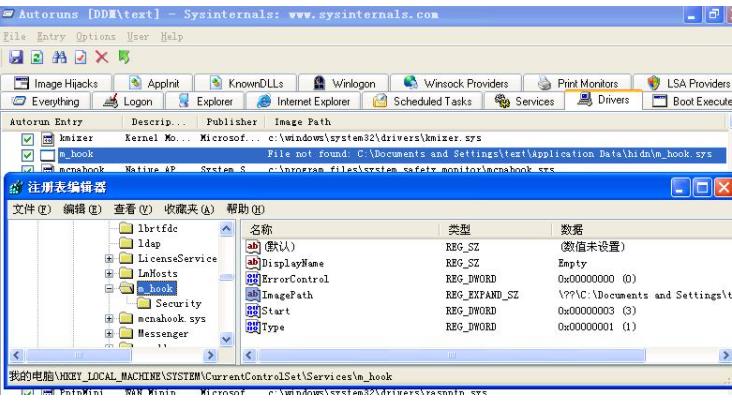732x402 pixels.
Task: Switch to the Winlogon tab
Action: [344, 83]
